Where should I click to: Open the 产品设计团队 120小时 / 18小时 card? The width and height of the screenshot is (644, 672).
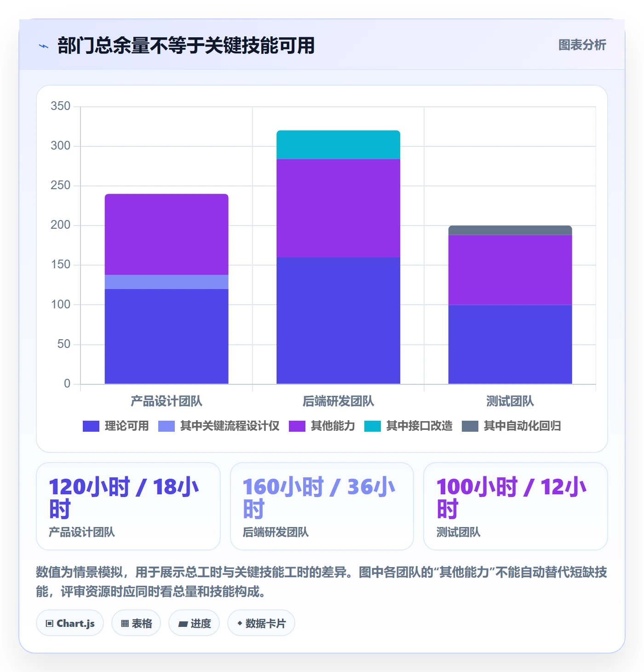tap(128, 506)
